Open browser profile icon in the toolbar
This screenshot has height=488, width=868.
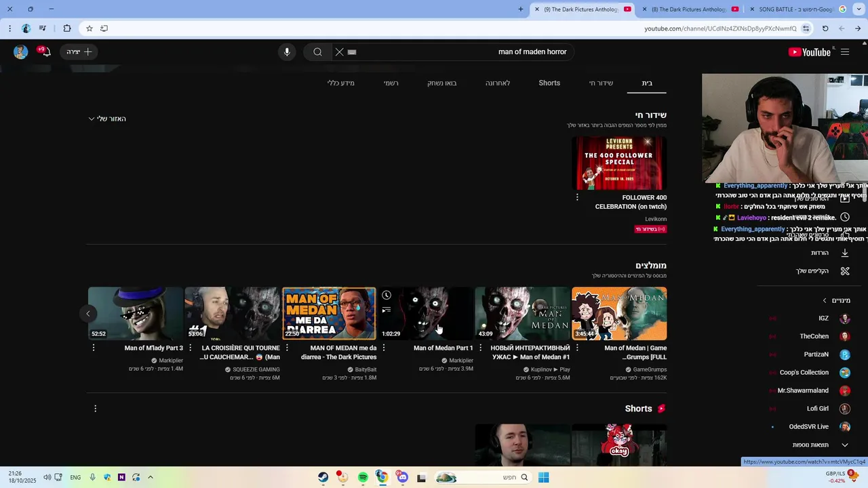click(26, 28)
